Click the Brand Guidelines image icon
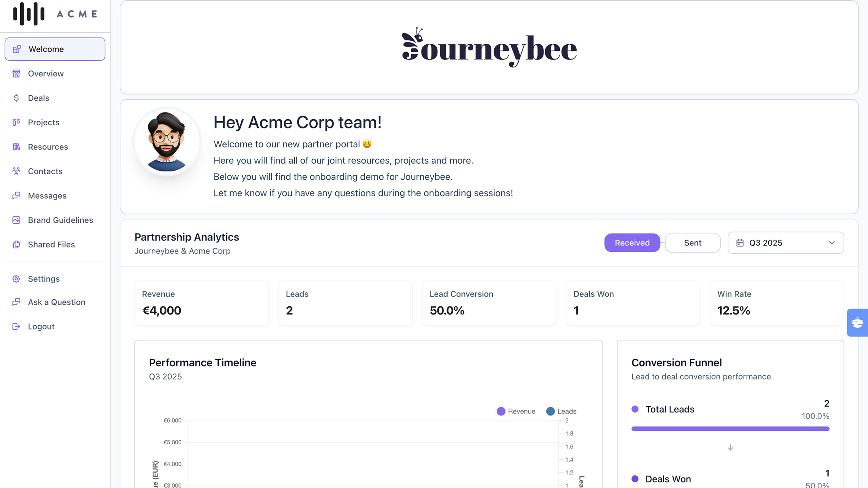This screenshot has width=868, height=488. click(x=16, y=220)
